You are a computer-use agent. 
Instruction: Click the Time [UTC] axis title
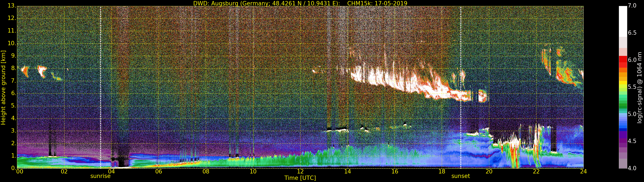[300, 178]
